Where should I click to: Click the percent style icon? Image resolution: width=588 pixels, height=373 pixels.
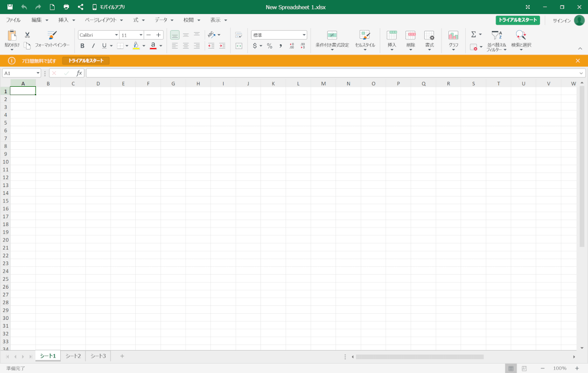coord(269,46)
